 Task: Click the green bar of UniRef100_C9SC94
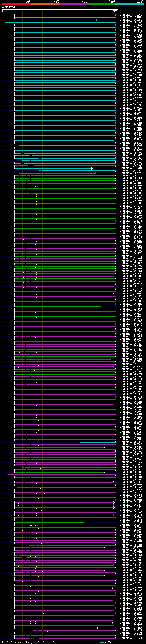click(x=49, y=522)
